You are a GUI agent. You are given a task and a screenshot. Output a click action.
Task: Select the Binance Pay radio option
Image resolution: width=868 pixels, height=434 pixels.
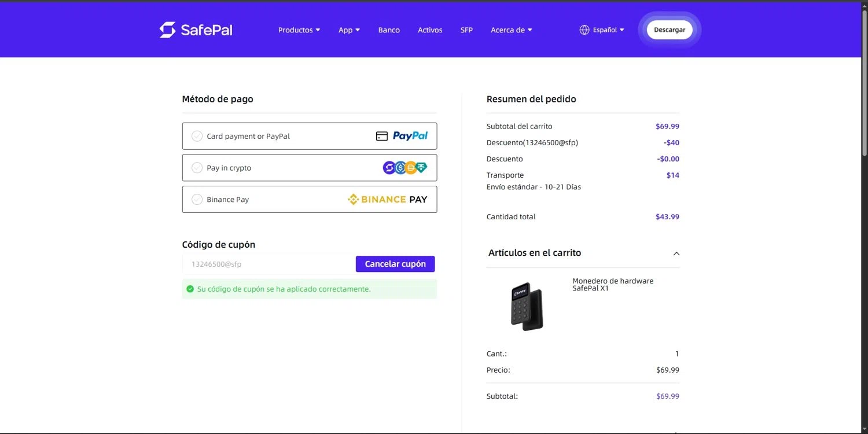pos(197,200)
